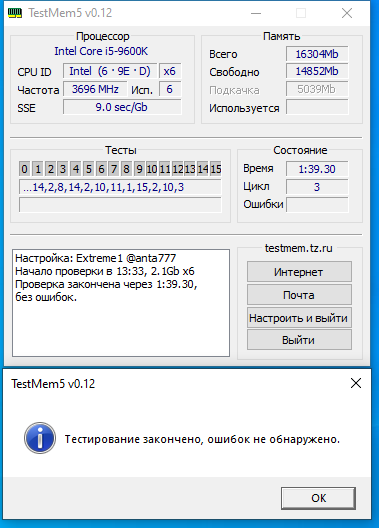Select test box number 10
The image size is (379, 528).
(152, 169)
